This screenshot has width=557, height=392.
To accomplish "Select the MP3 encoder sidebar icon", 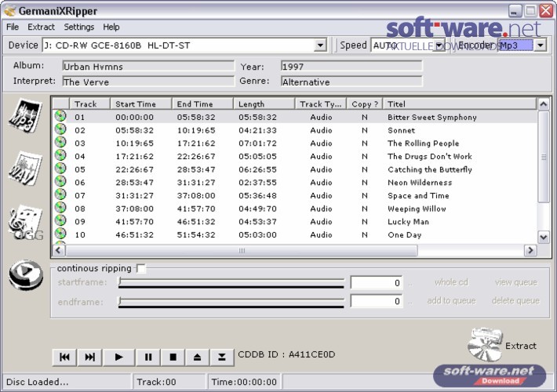I will 25,116.
